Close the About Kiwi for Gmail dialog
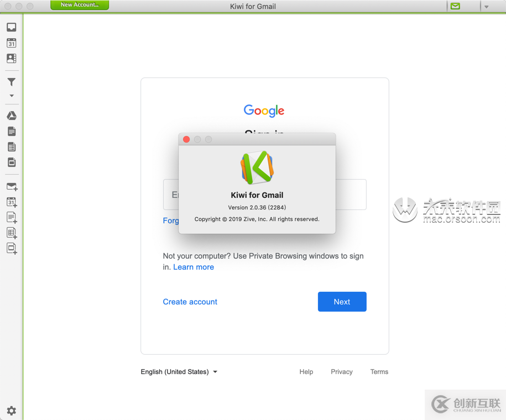The width and height of the screenshot is (506, 420). coord(186,139)
